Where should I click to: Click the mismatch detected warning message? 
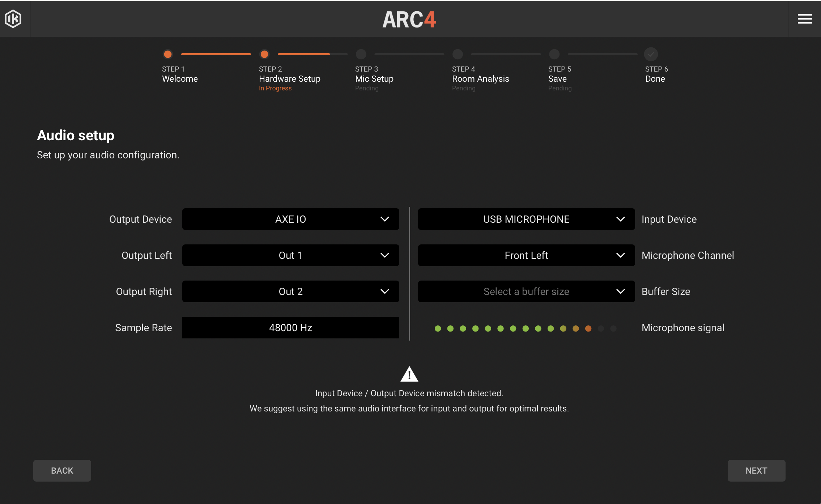pos(409,393)
